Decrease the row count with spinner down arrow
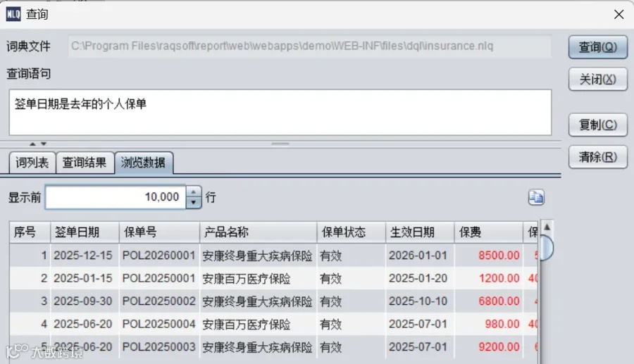The height and width of the screenshot is (364, 634). [x=193, y=202]
